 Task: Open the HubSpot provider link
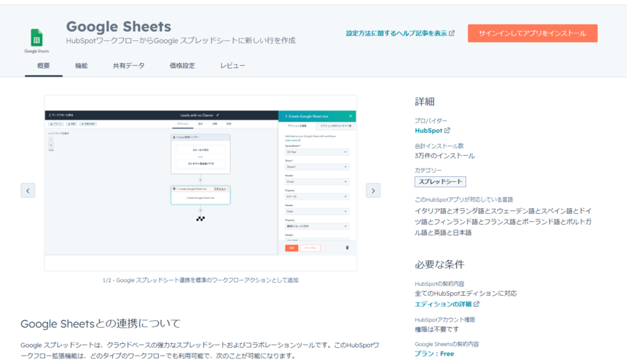tap(428, 131)
